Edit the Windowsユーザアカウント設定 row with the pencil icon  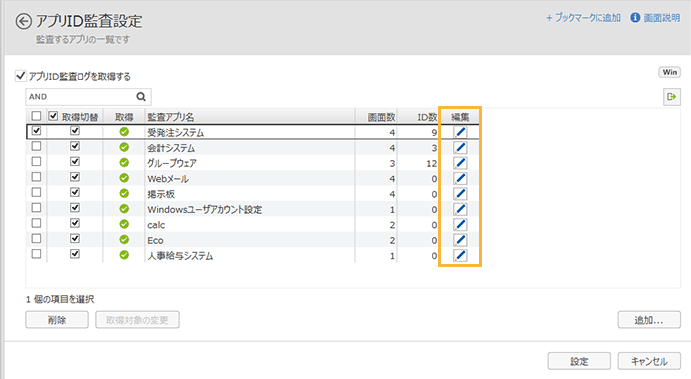[460, 209]
